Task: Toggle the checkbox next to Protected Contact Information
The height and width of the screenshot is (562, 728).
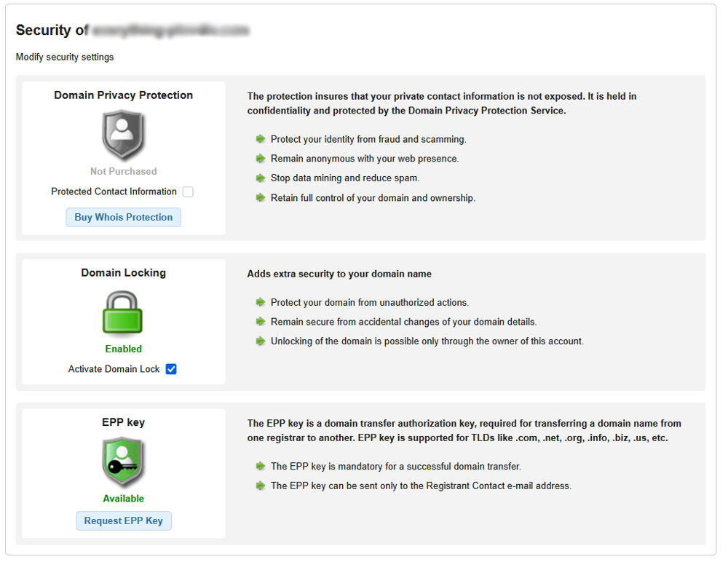Action: click(187, 191)
